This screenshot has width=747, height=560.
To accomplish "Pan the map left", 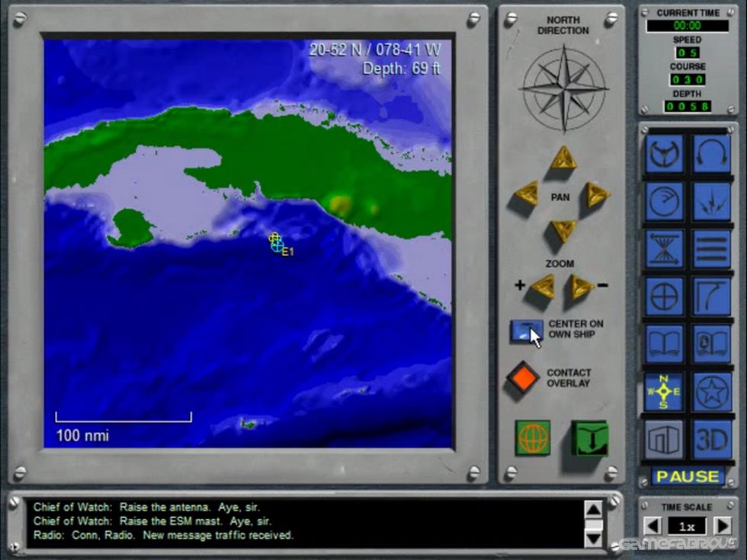I will 527,195.
